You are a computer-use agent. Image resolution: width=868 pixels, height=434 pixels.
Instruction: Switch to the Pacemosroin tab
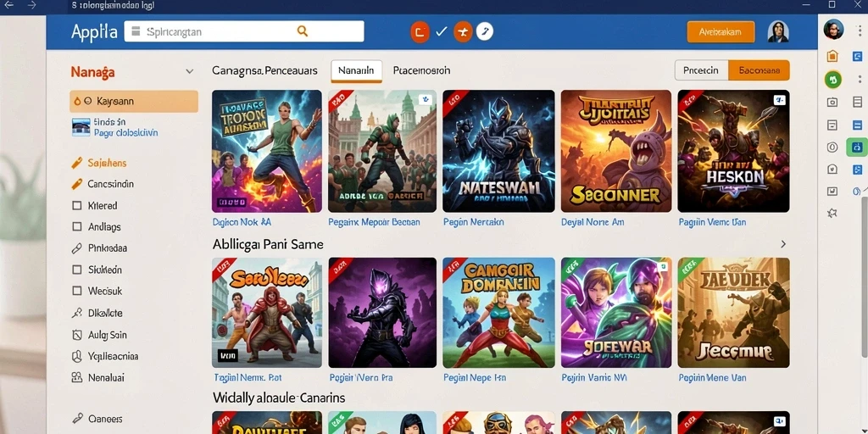point(421,71)
